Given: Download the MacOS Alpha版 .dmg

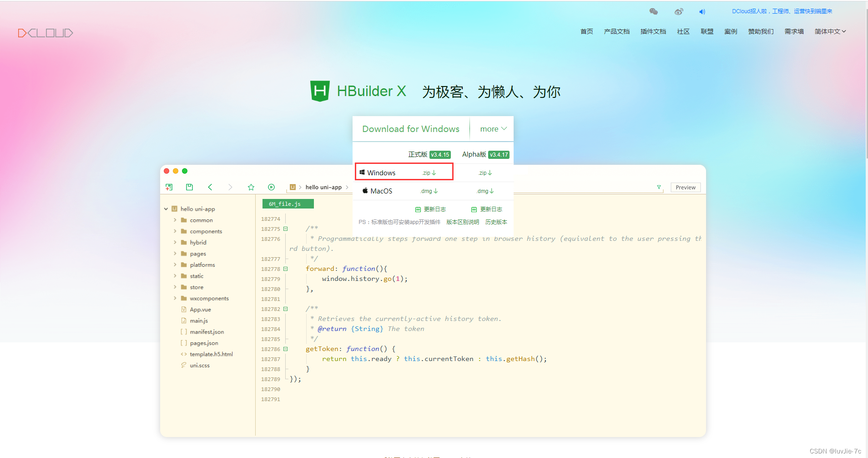Looking at the screenshot, I should [485, 191].
